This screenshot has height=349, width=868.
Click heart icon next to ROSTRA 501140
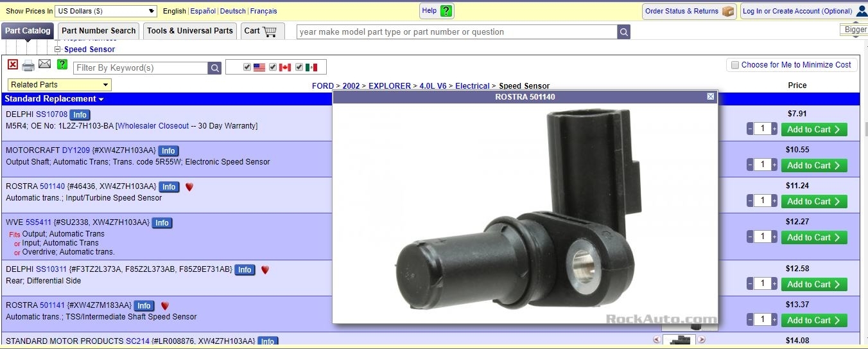point(189,187)
